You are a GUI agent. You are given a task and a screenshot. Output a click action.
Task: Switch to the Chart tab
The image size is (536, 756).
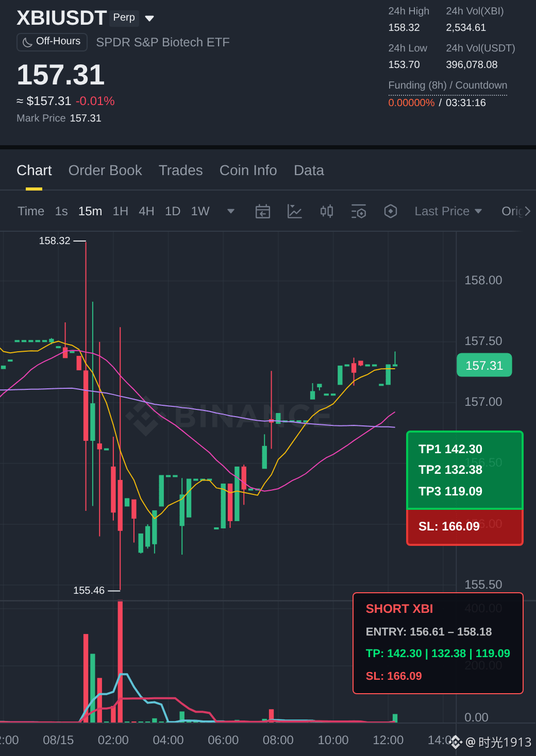[34, 170]
